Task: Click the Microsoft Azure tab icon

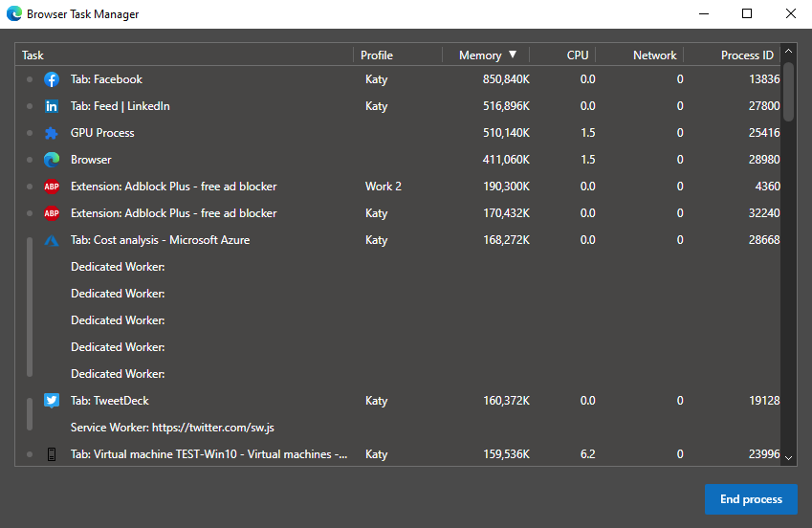Action: pyautogui.click(x=52, y=240)
